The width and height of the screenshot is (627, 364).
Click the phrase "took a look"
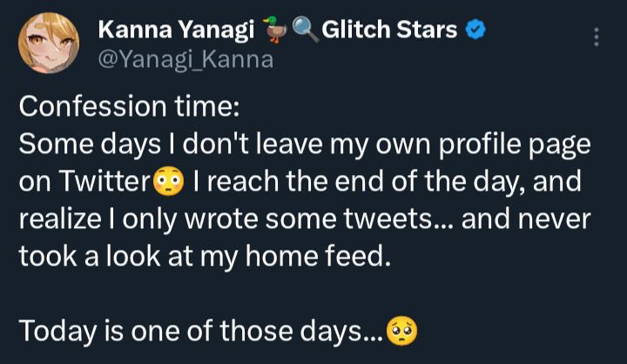tap(90, 257)
